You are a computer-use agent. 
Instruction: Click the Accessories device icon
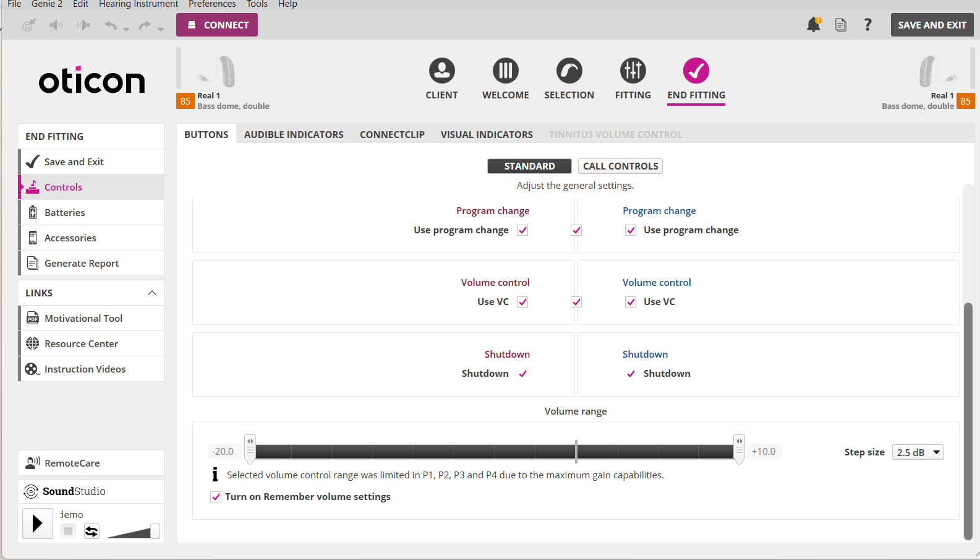[33, 238]
